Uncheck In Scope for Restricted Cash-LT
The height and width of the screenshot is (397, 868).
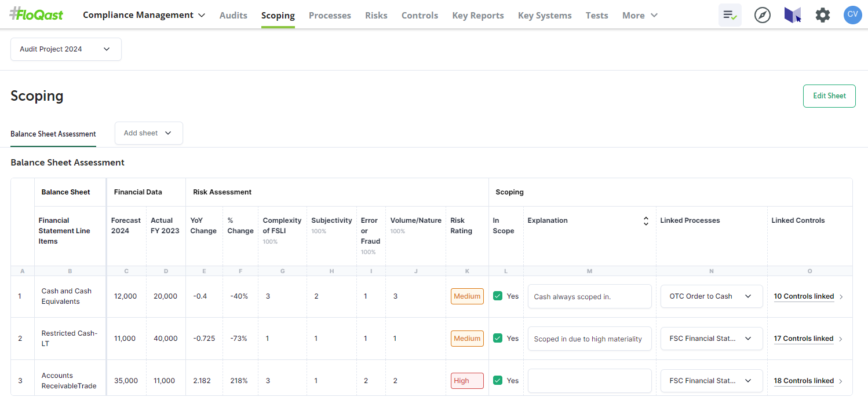point(498,338)
